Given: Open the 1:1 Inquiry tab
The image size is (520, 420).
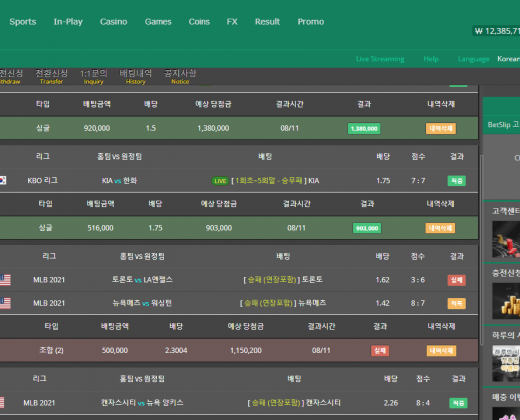Looking at the screenshot, I should pyautogui.click(x=93, y=77).
